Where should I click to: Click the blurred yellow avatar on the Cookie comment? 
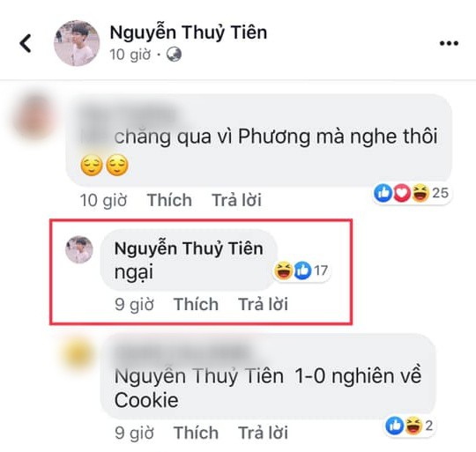[x=77, y=354]
